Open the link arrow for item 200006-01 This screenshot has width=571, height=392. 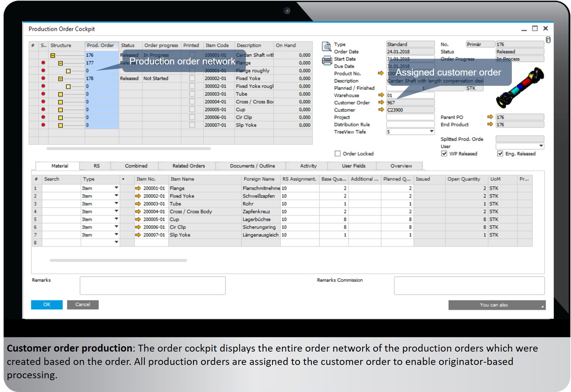(x=138, y=227)
